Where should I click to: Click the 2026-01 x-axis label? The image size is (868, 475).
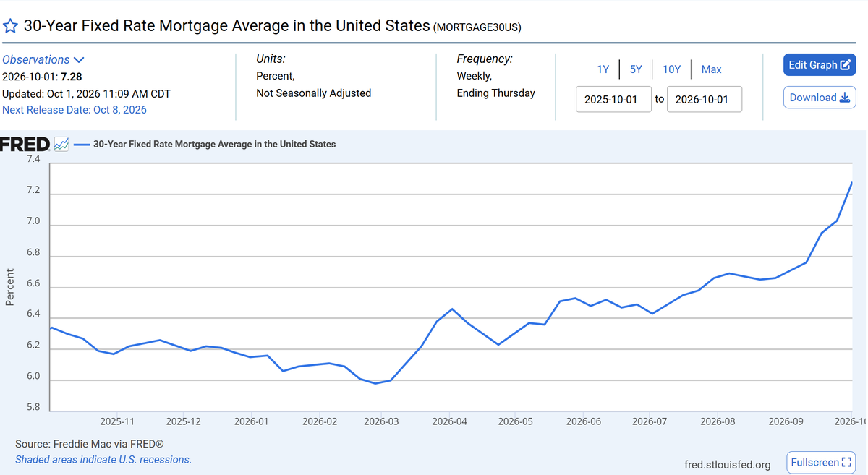pyautogui.click(x=252, y=421)
